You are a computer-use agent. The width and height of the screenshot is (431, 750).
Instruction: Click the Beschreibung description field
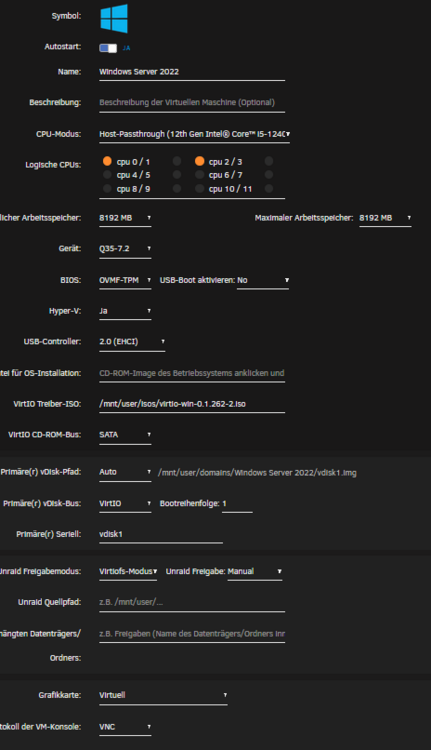(x=192, y=103)
